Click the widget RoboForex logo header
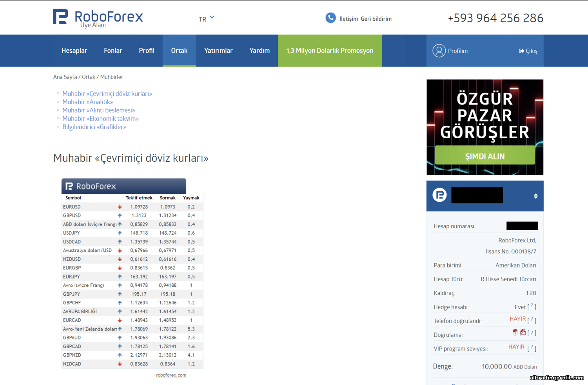Viewport: 588px width, 385px height. [x=124, y=186]
